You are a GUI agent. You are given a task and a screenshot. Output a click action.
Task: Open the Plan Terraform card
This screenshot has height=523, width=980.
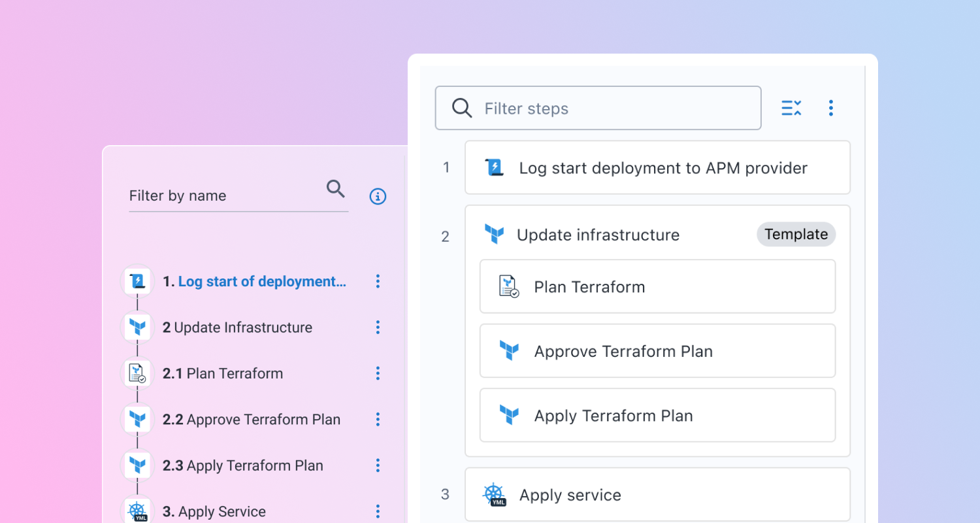point(657,286)
